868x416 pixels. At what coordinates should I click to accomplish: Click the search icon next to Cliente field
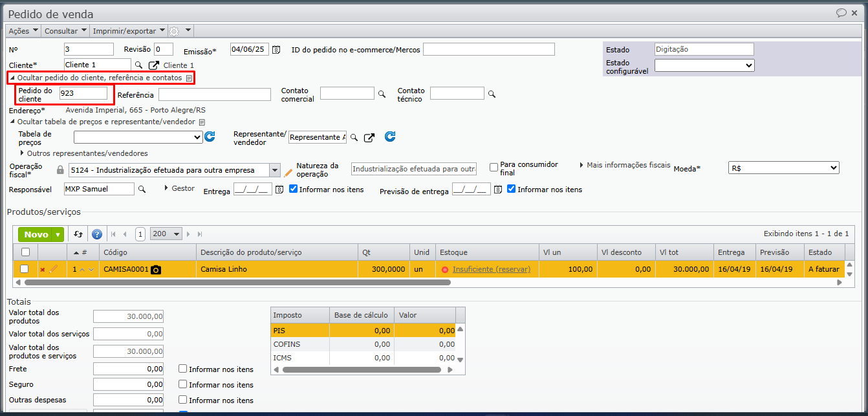[x=138, y=65]
